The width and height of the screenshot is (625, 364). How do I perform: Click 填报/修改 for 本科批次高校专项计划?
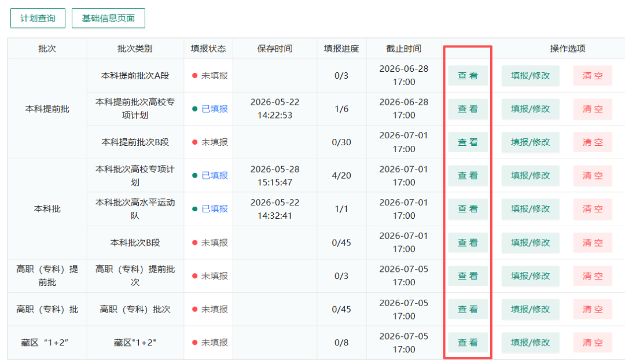[x=530, y=175]
